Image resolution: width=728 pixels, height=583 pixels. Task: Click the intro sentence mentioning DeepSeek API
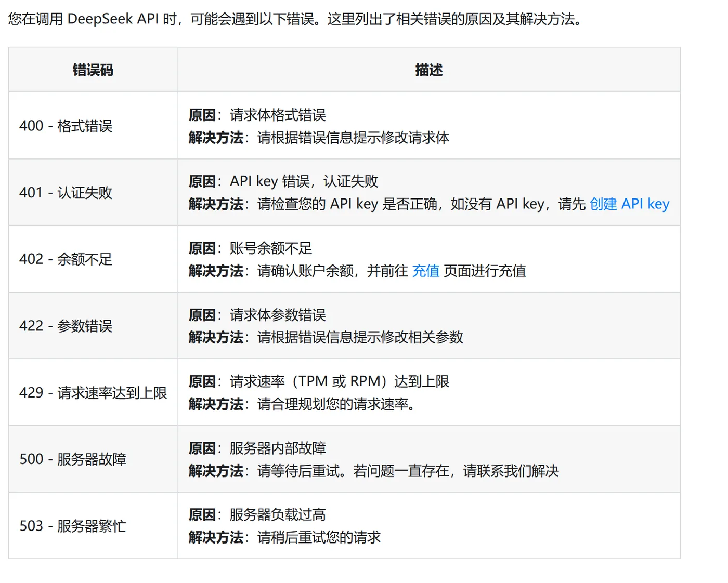(x=296, y=19)
